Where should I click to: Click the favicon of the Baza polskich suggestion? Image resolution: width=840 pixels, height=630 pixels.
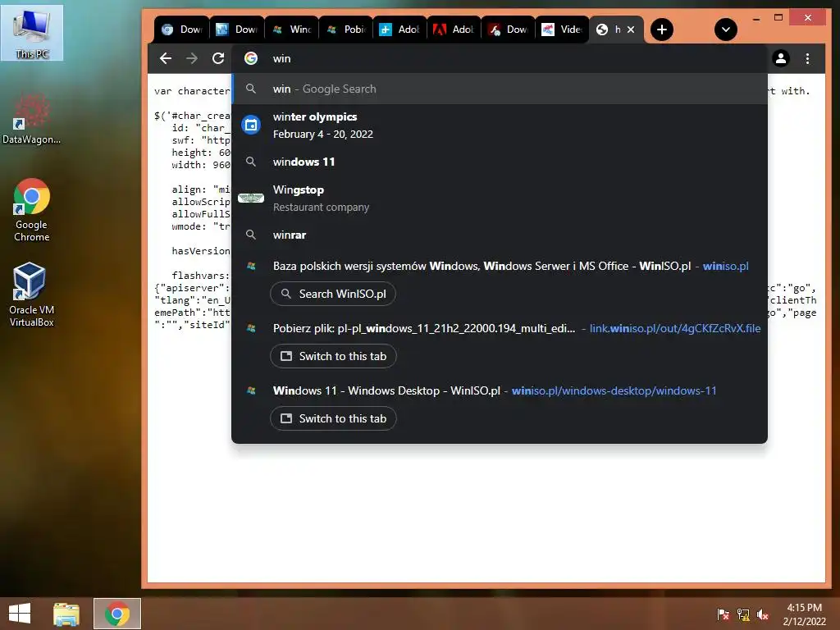tap(251, 266)
